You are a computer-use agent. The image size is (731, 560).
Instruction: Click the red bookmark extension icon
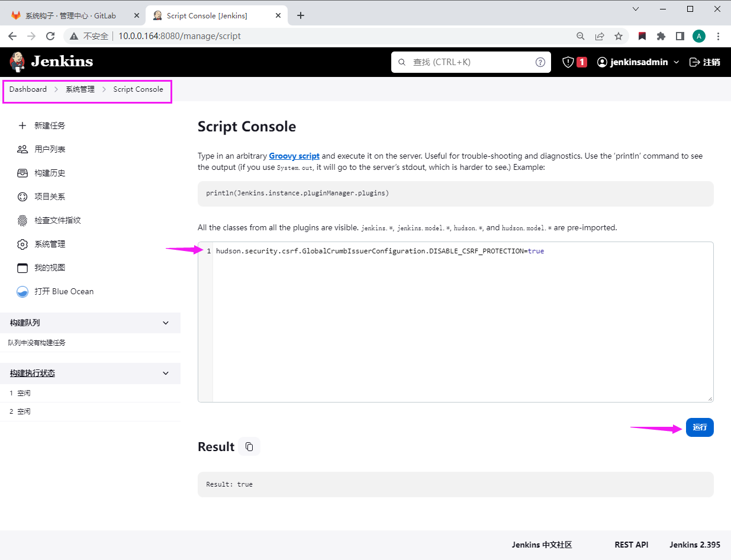pyautogui.click(x=642, y=36)
